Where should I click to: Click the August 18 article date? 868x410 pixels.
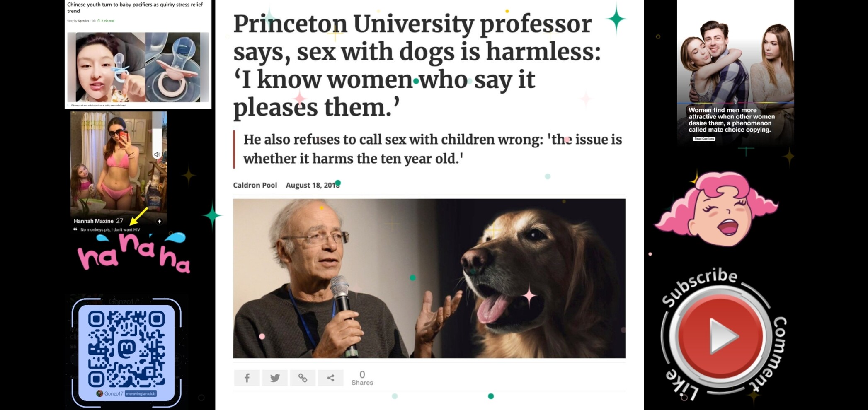coord(313,185)
